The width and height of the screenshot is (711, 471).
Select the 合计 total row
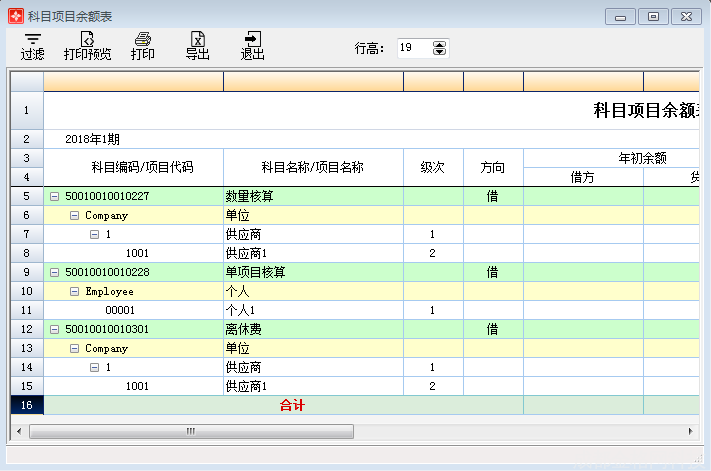(x=292, y=405)
